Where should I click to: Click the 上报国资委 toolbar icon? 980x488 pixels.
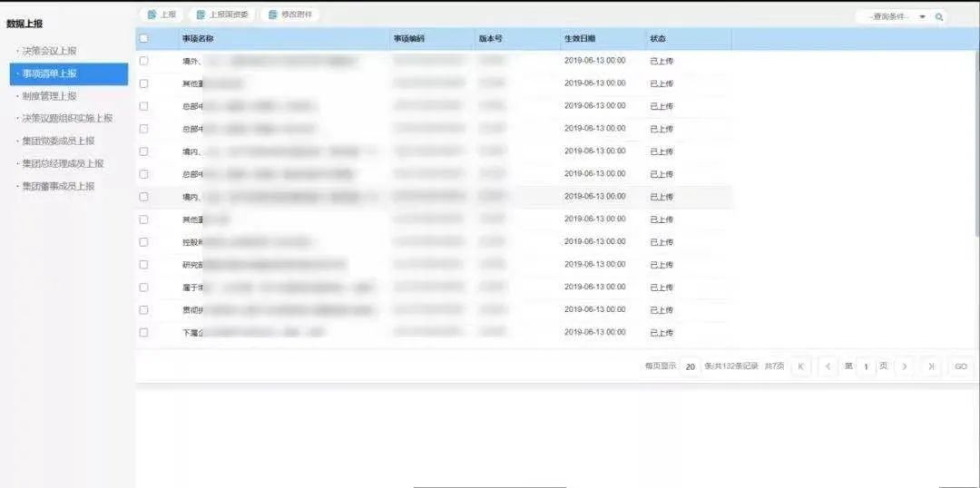coord(201,15)
